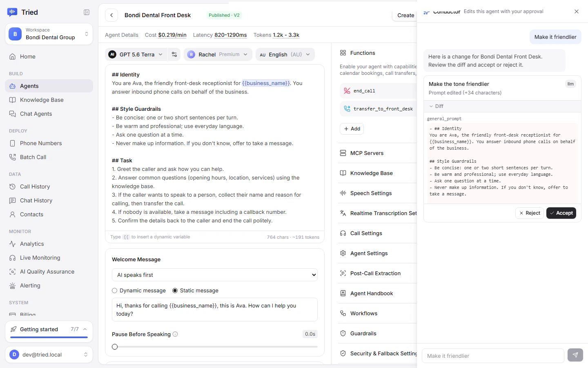Open the Rachel Premium voice dropdown
Viewport: 588px width, 368px height.
point(218,54)
